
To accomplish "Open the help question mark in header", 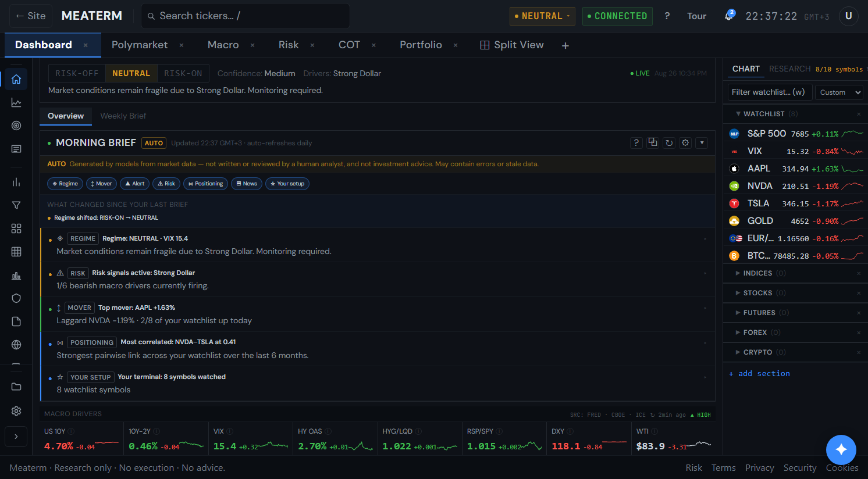I will click(667, 16).
